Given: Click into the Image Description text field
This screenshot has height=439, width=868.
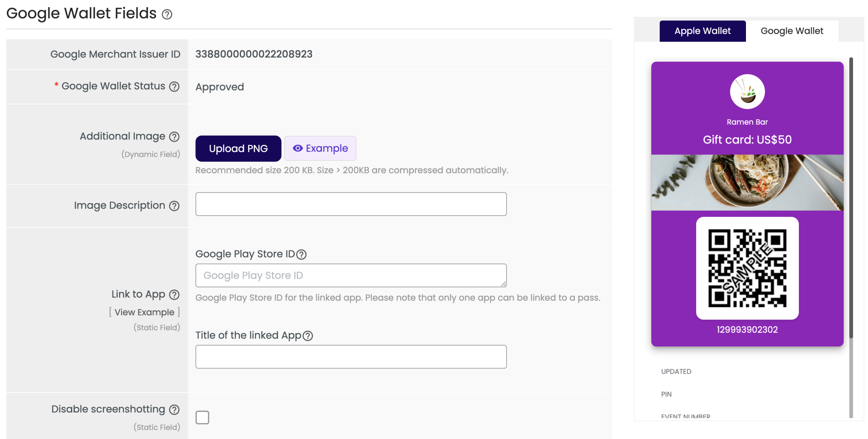Looking at the screenshot, I should point(351,204).
